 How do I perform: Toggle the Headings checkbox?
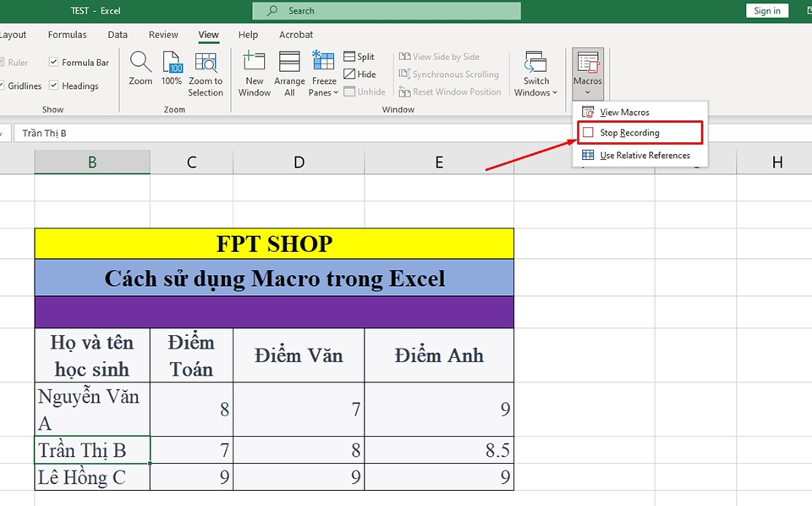click(53, 85)
